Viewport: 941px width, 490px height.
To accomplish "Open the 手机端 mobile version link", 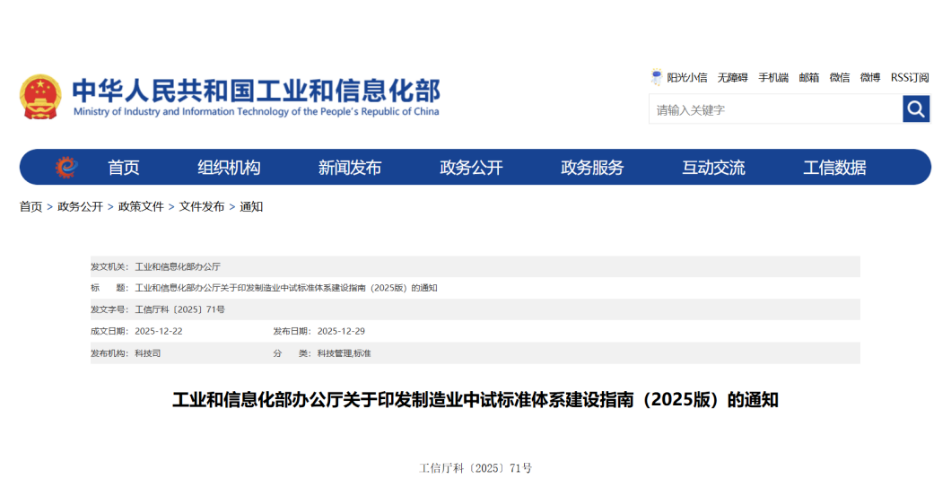I will click(773, 77).
